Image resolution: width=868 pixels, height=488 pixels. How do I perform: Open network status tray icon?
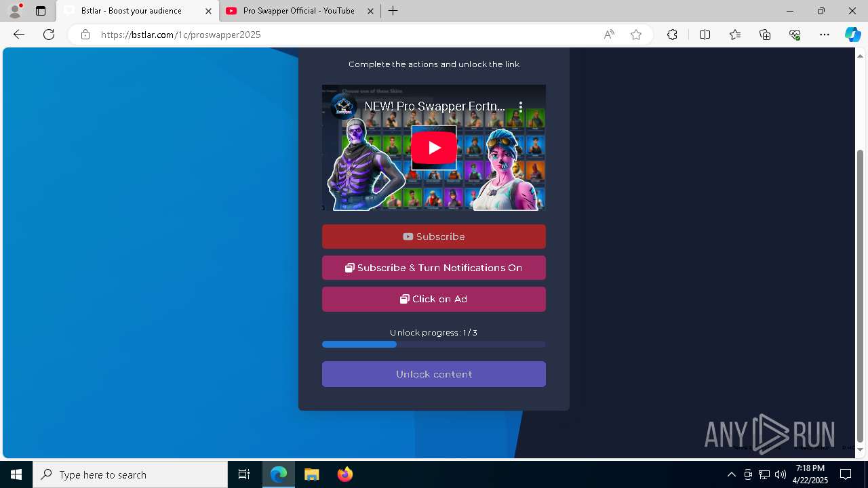(x=764, y=474)
